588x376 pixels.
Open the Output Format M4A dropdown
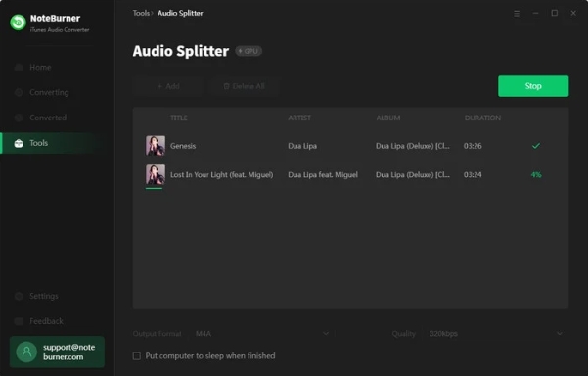pyautogui.click(x=262, y=334)
